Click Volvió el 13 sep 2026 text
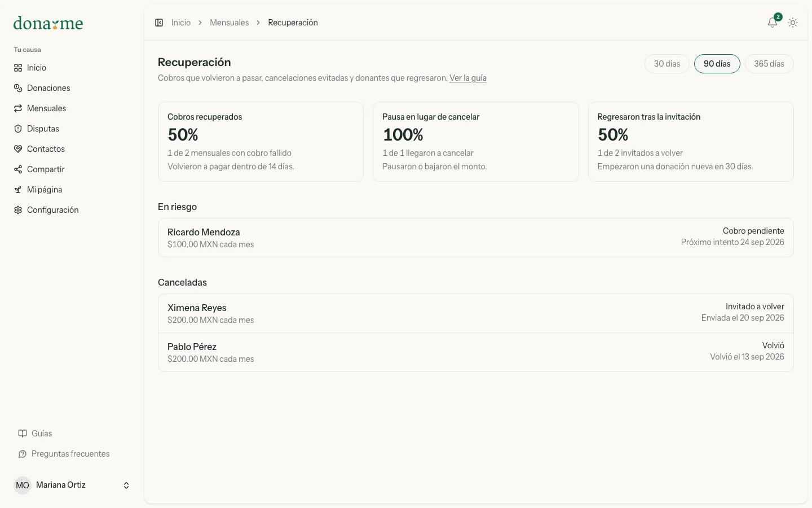Screen dimensions: 812x508 747,357
